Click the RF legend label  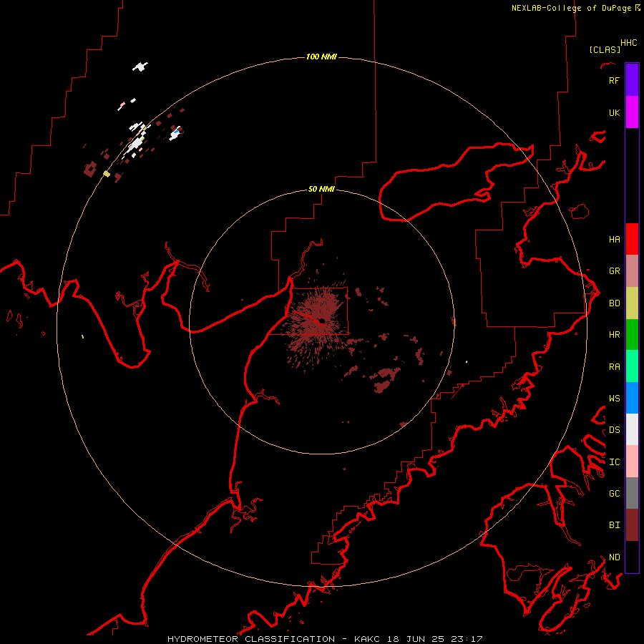614,80
